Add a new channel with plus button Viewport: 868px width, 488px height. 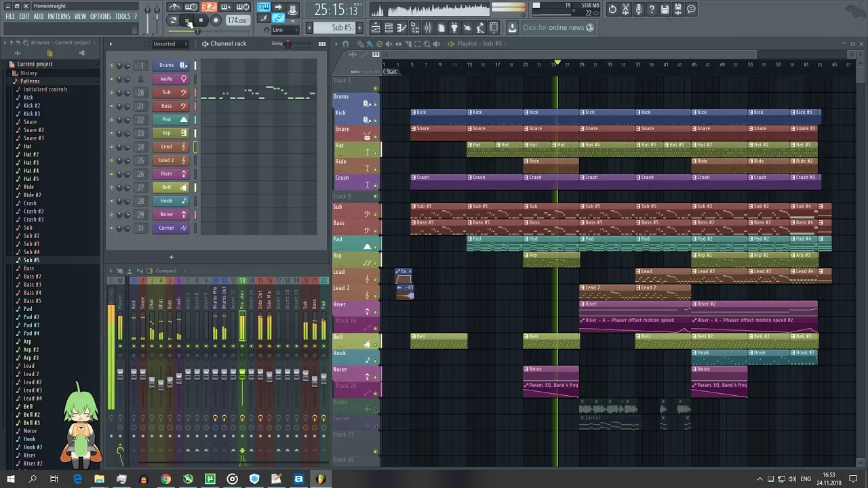[x=171, y=257]
